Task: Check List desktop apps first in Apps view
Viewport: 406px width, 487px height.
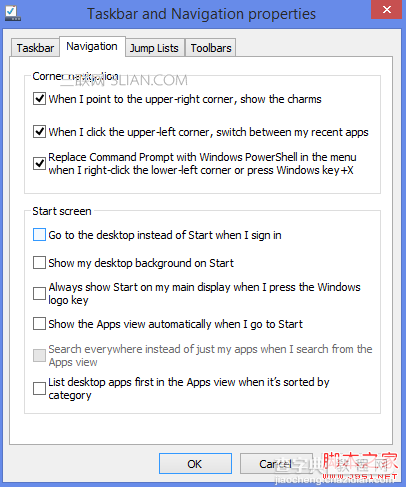Action: [x=39, y=388]
